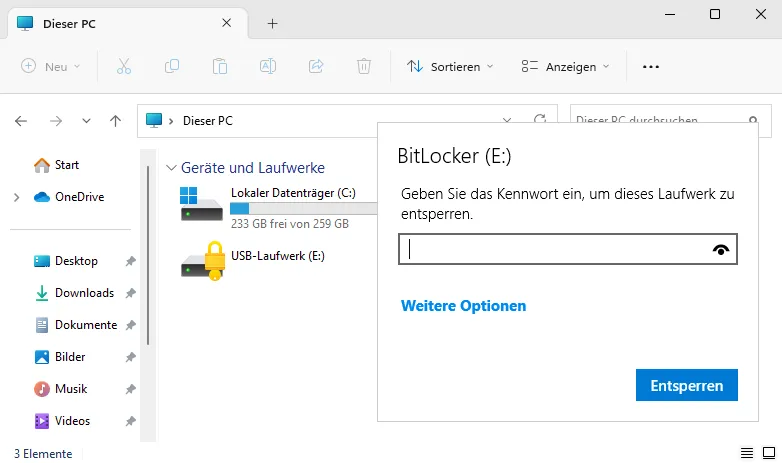Open Lokaler Datenträger (C:) drive
Image resolution: width=782 pixels, height=463 pixels.
pos(278,209)
